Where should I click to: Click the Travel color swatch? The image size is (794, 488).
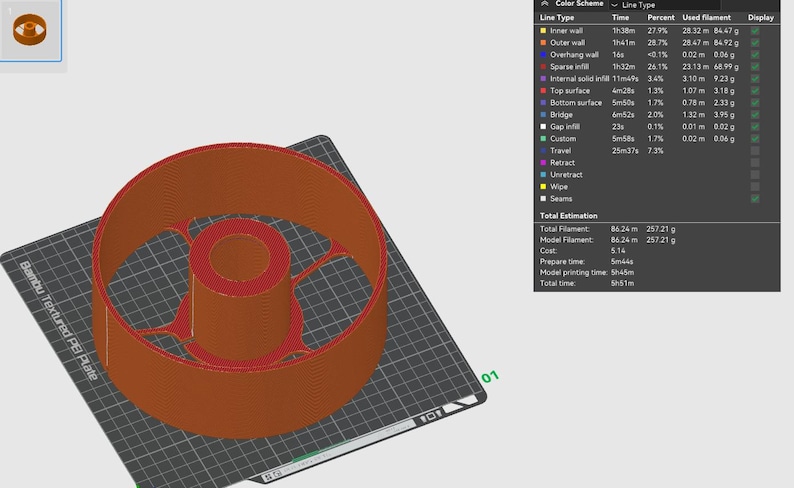click(543, 151)
